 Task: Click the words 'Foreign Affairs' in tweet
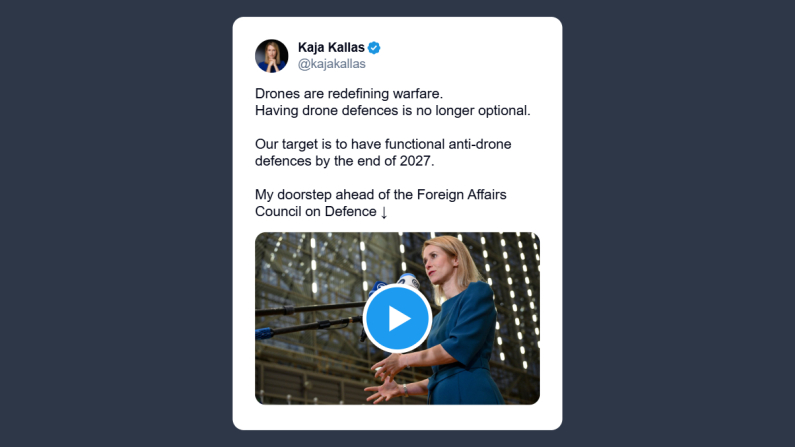pos(461,195)
